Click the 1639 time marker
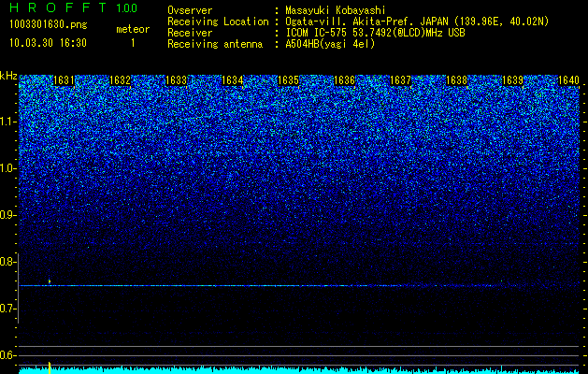This screenshot has width=588, height=374. tap(512, 80)
